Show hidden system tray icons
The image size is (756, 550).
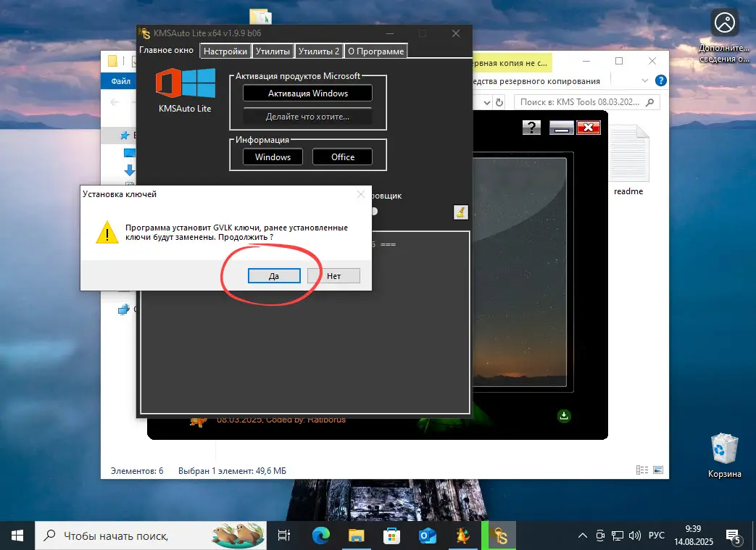(x=582, y=536)
